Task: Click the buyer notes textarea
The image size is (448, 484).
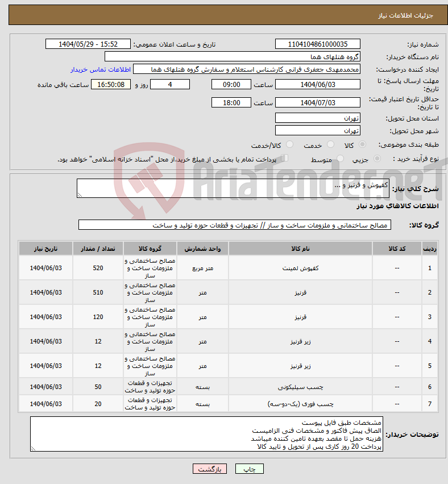Action: 206,434
